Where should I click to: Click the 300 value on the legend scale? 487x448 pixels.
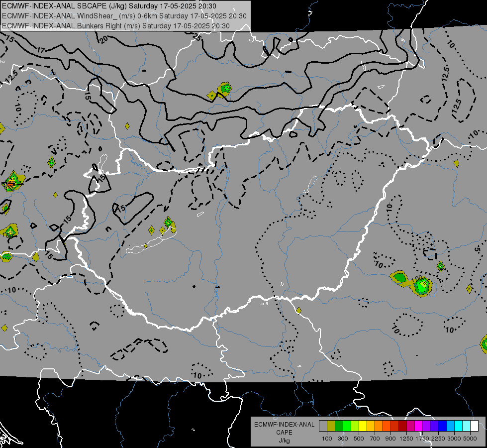point(343,439)
